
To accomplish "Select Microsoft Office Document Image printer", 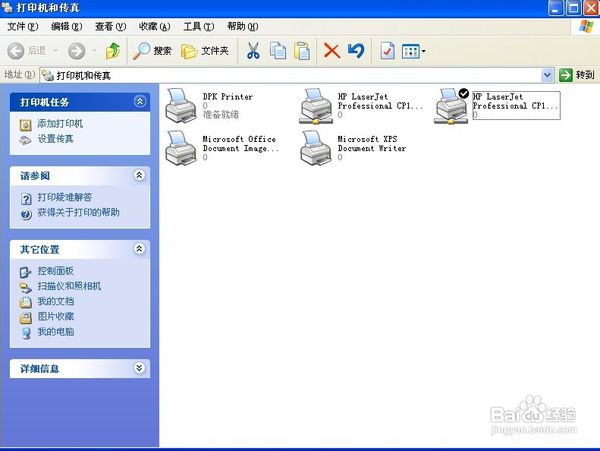I will click(x=181, y=148).
